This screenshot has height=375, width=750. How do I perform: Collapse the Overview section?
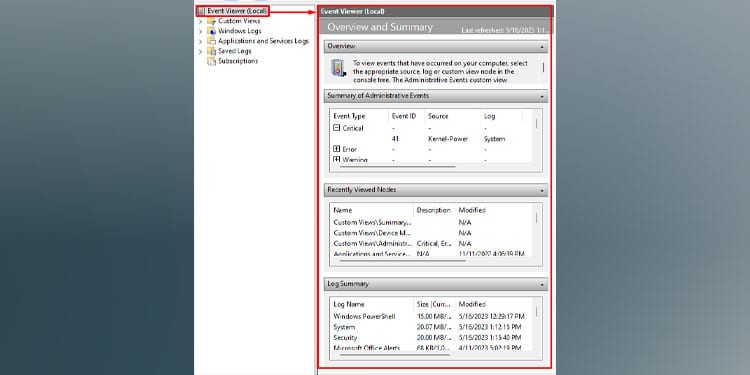(x=542, y=47)
